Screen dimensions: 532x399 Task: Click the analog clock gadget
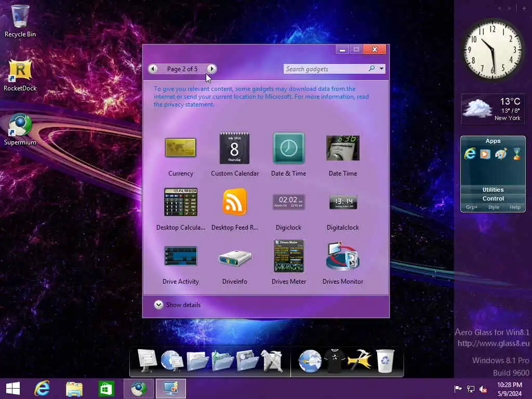tap(493, 49)
